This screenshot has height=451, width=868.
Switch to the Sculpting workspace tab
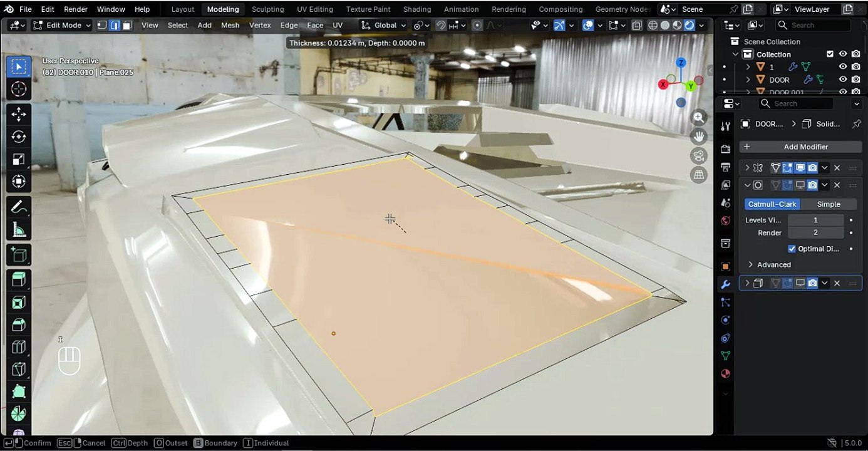(267, 9)
